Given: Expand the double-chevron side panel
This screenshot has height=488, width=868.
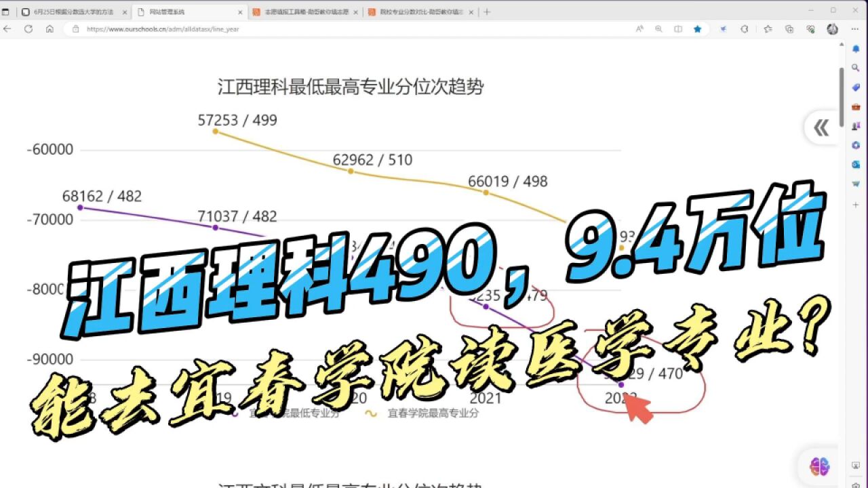Looking at the screenshot, I should (x=821, y=127).
